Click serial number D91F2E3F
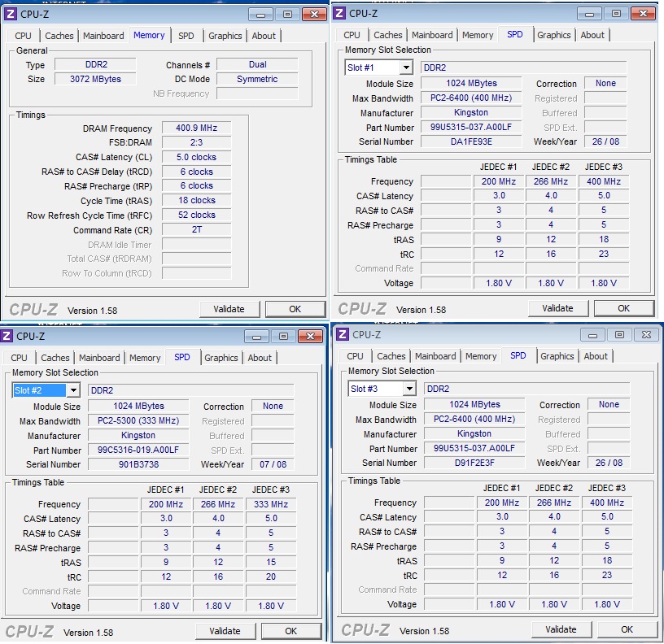664x644 pixels. 474,463
